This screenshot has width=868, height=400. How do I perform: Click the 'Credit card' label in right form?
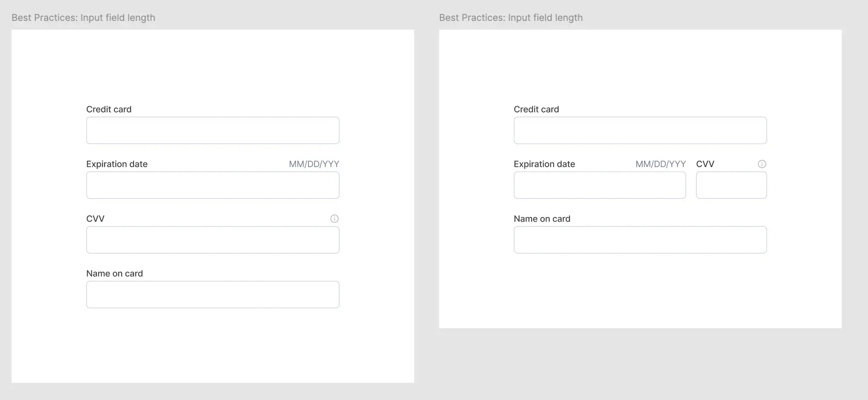point(536,110)
